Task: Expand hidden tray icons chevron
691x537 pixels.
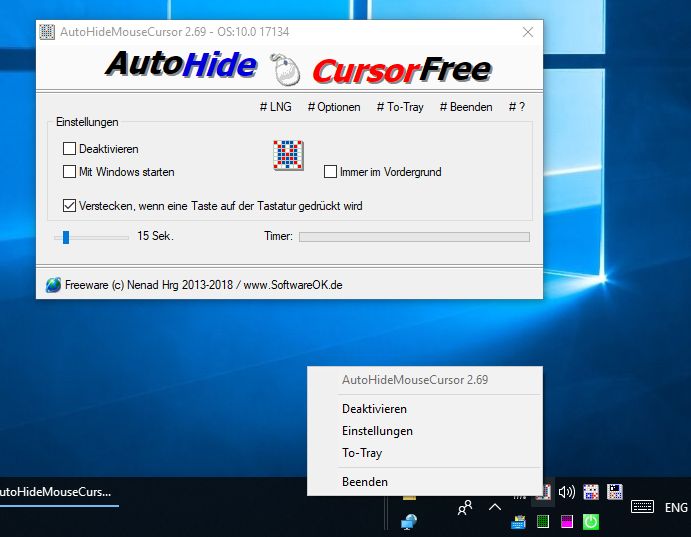Action: [495, 507]
